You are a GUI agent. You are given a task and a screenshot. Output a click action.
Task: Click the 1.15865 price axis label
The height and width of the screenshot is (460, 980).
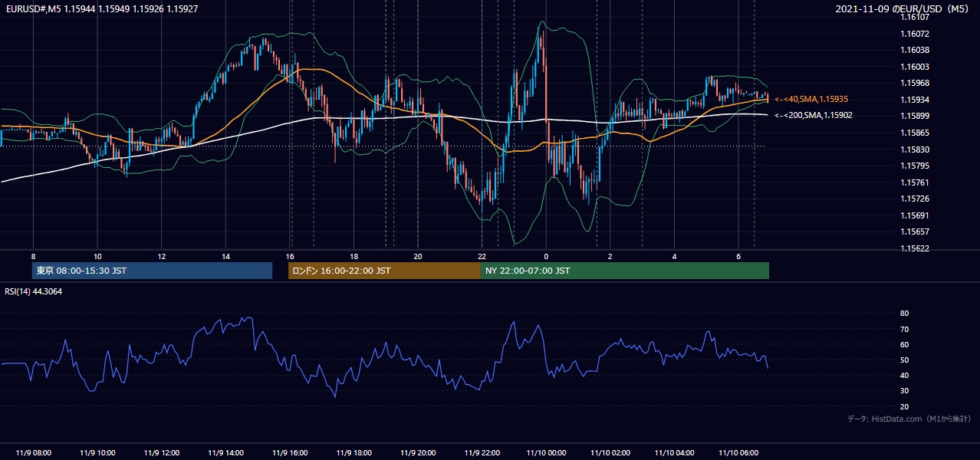tap(915, 133)
